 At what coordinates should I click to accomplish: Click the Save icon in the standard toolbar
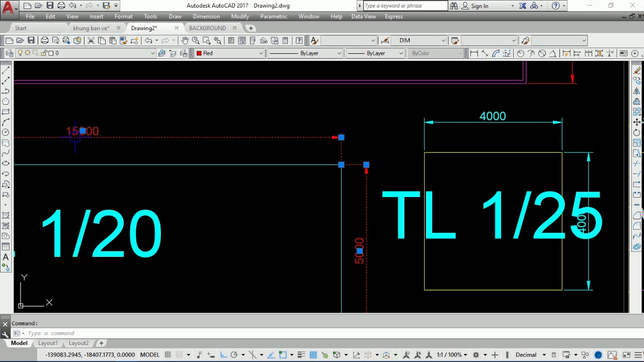31,40
